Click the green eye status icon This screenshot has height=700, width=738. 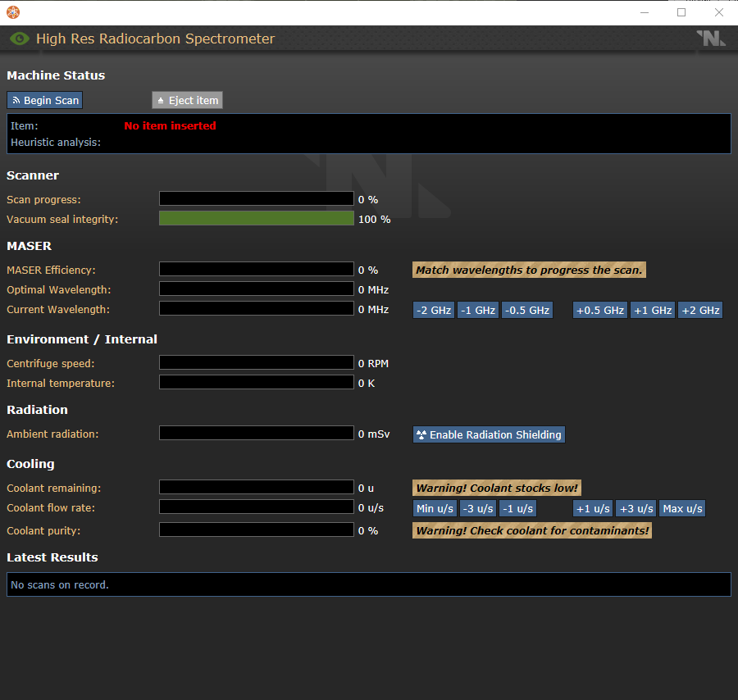coord(20,39)
